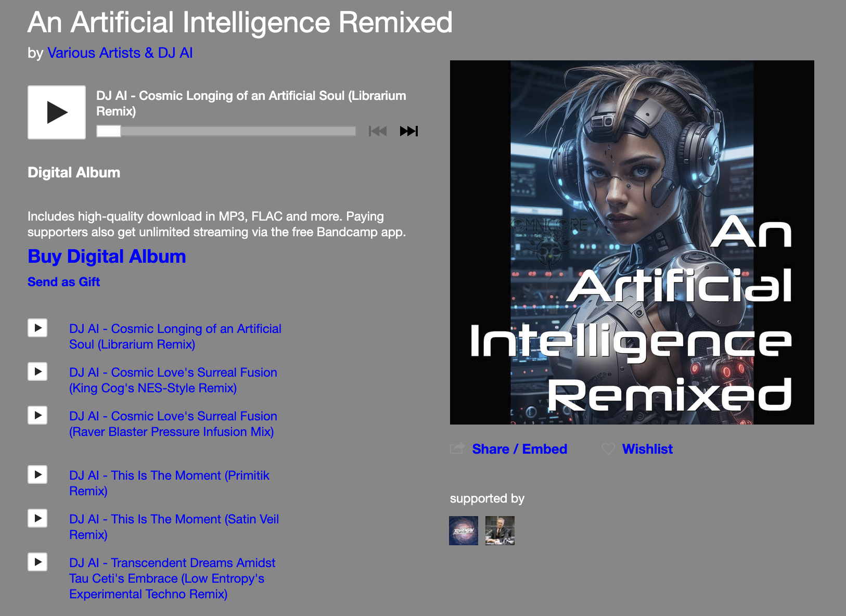Click the Share / Embed link
Image resolution: width=846 pixels, height=616 pixels.
519,449
